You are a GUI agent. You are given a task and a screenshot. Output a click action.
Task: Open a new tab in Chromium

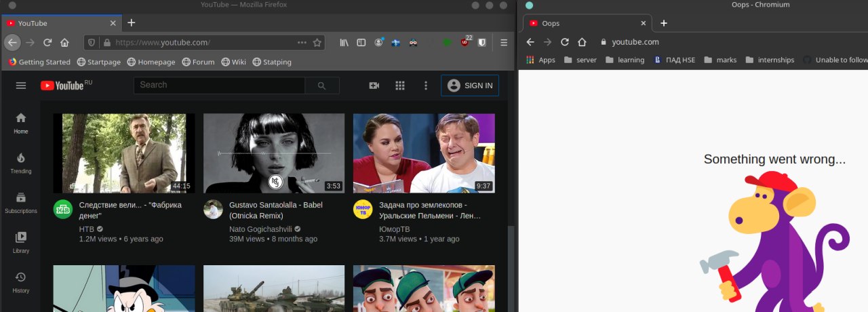(x=664, y=23)
